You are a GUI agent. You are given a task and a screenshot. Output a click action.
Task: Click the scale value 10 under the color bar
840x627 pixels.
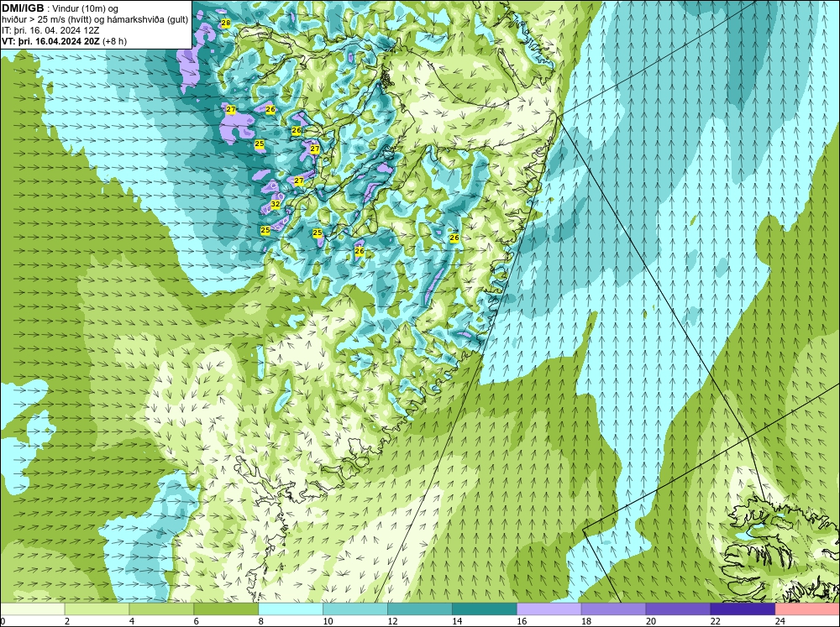click(328, 621)
